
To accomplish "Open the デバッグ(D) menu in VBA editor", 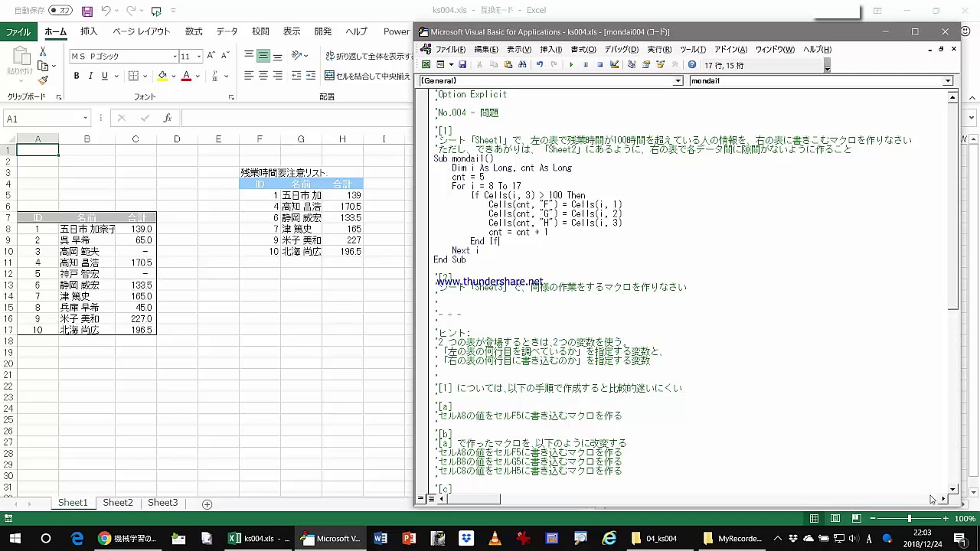I will coord(621,49).
